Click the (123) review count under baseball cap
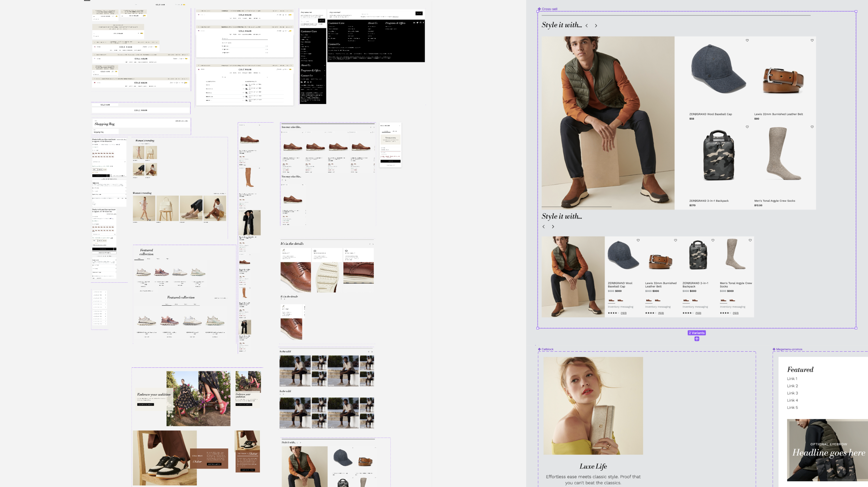This screenshot has height=487, width=868. [624, 313]
